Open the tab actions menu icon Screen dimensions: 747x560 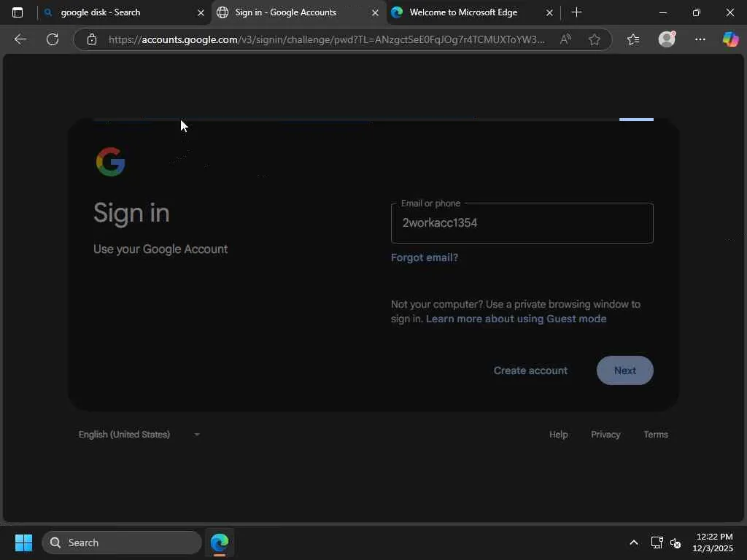click(18, 12)
